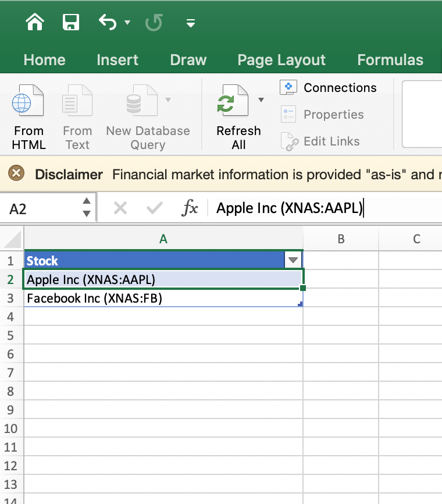Click the Stock header cell
The height and width of the screenshot is (504, 442).
pyautogui.click(x=154, y=260)
